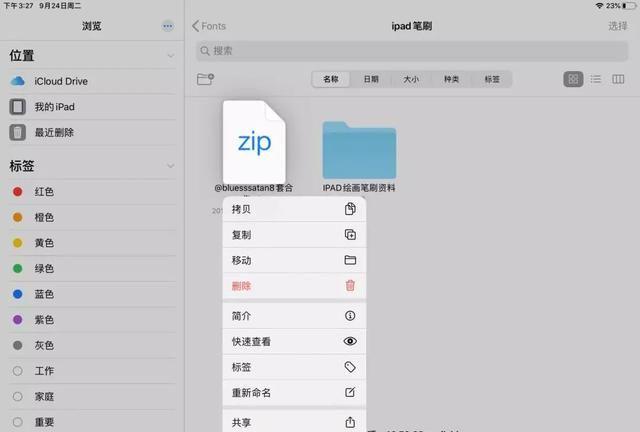This screenshot has width=640, height=432.
Task: Click the battery status indicator
Action: (x=630, y=6)
